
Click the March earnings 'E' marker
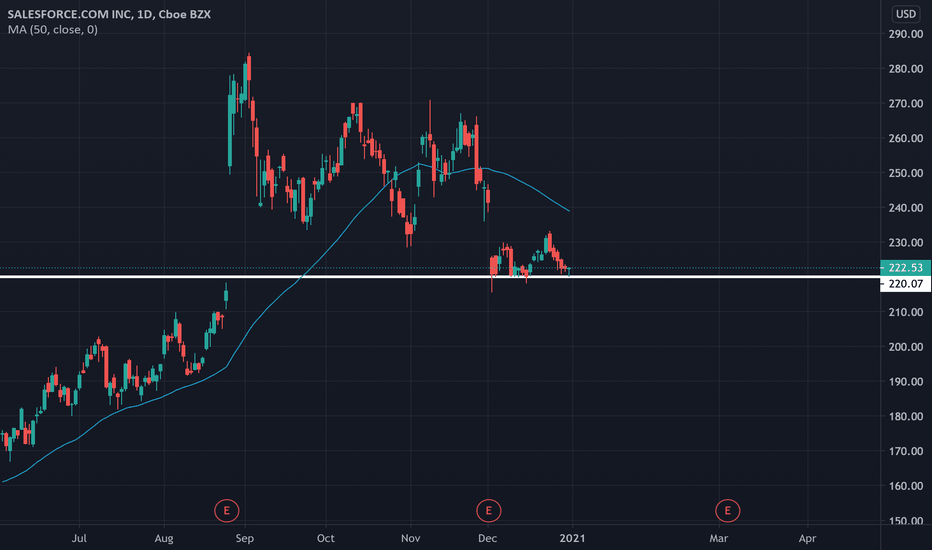[x=728, y=510]
